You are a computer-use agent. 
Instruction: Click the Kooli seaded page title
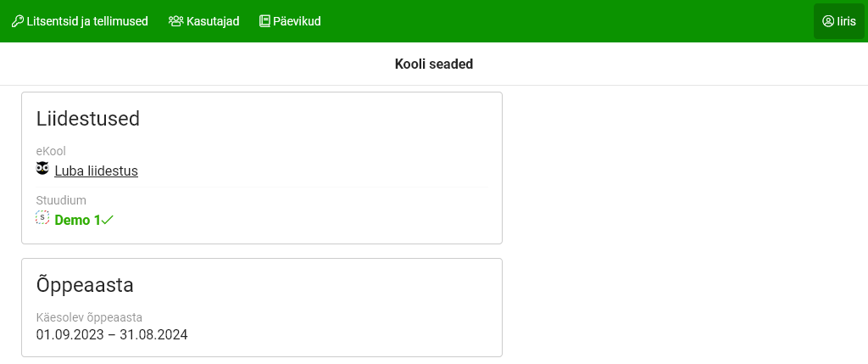434,64
